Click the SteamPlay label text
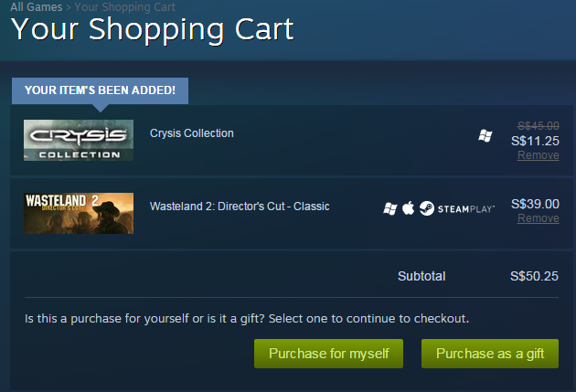 pyautogui.click(x=466, y=209)
